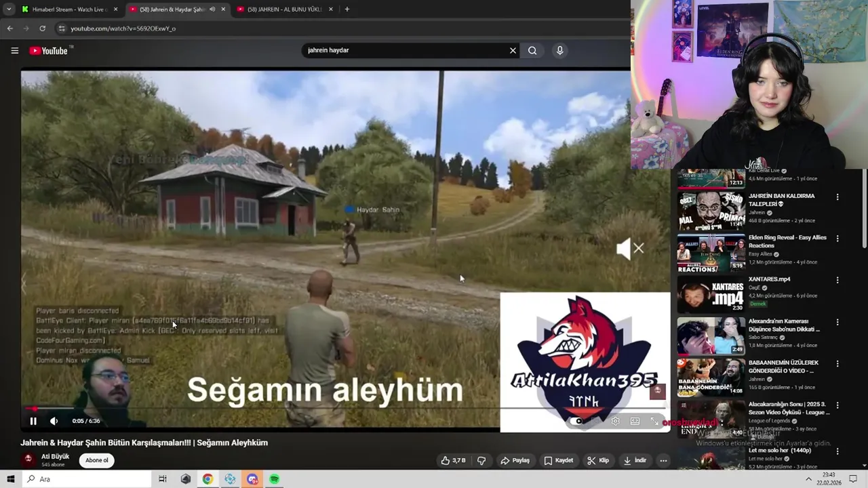Viewport: 868px width, 488px height.
Task: Mute the player volume speaker icon
Action: [54, 421]
